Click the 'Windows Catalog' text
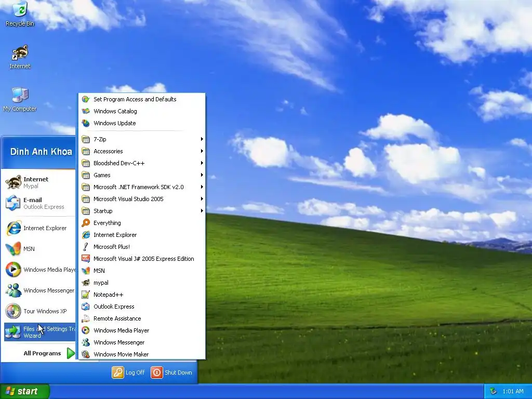The width and height of the screenshot is (532, 399). (115, 111)
